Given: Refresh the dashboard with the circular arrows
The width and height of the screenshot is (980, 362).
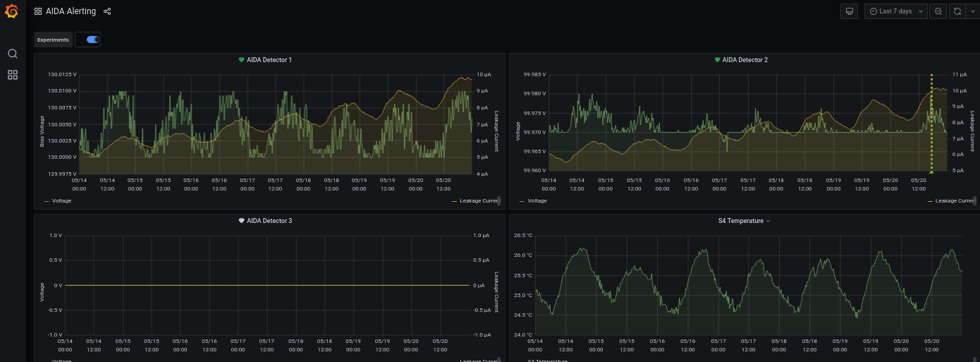Looking at the screenshot, I should 957,11.
